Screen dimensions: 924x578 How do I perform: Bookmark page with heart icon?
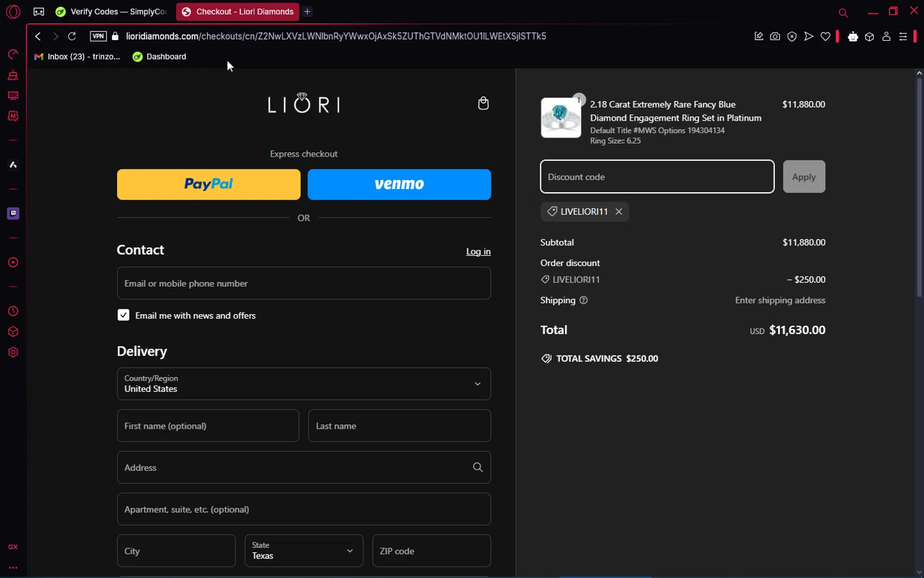825,36
